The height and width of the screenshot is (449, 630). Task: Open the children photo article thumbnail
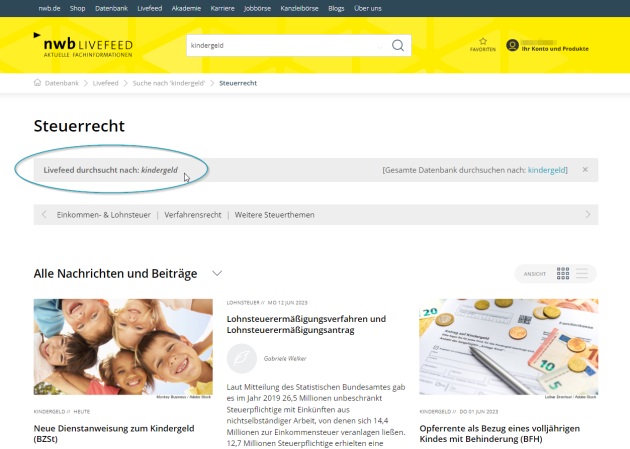(123, 347)
